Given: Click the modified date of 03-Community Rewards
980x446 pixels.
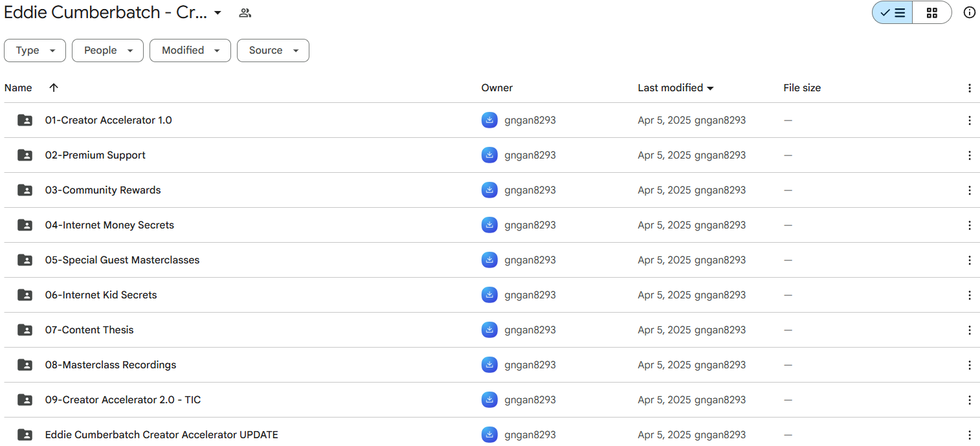Looking at the screenshot, I should [691, 190].
